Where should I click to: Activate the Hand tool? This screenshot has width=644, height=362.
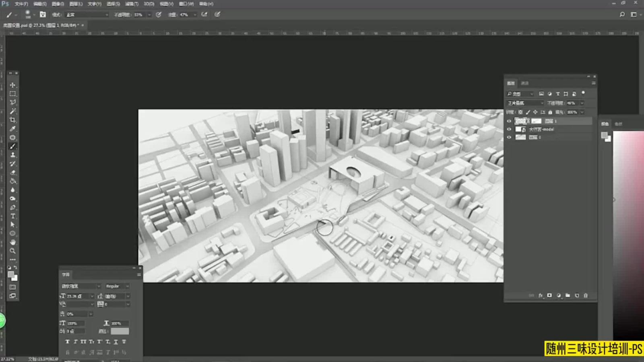tap(12, 242)
